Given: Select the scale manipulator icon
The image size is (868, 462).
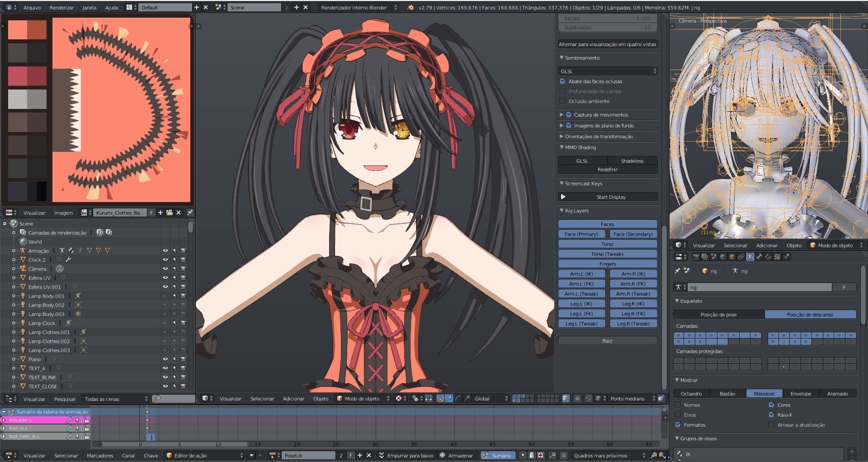Looking at the screenshot, I should coord(467,398).
